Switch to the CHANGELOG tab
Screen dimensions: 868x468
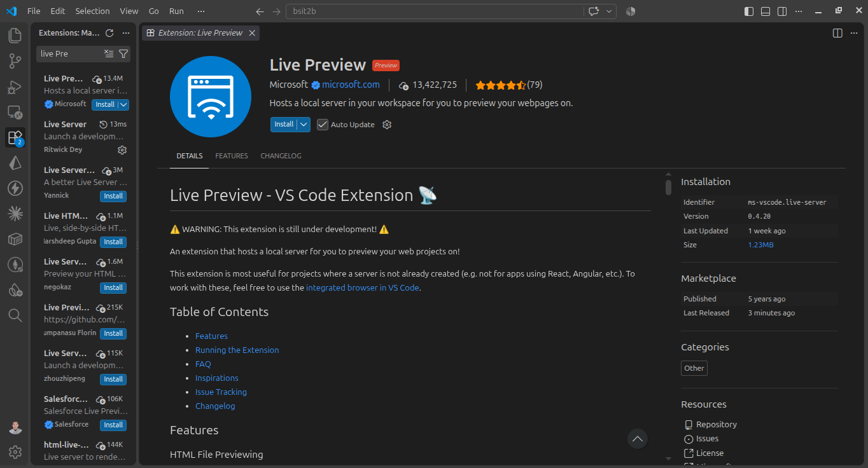(281, 156)
